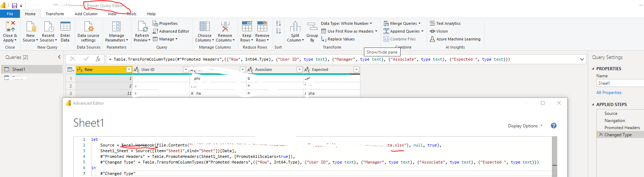Select the Sheet1 query
Image resolution: width=644 pixels, height=177 pixels.
[32, 69]
